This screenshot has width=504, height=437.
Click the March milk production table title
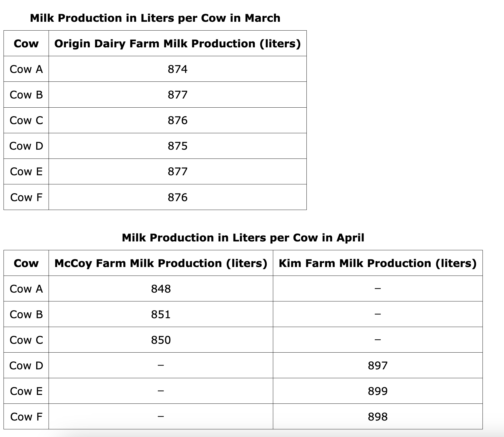[155, 18]
